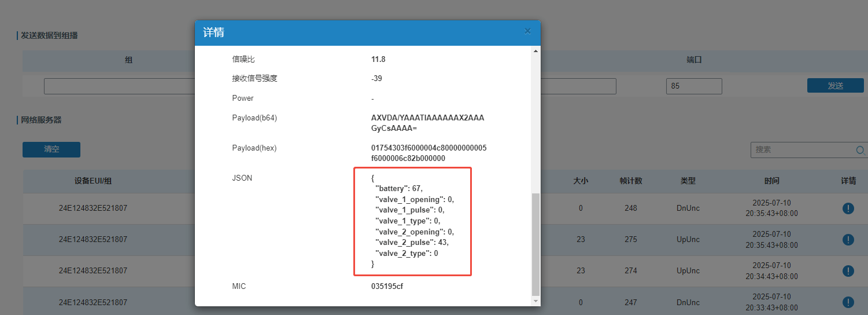
Task: Click the dialog scrollbar up arrow
Action: click(x=535, y=52)
